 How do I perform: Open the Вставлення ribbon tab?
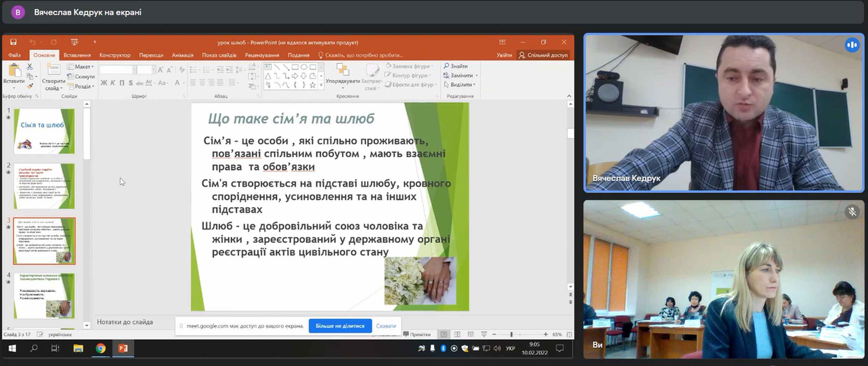[x=77, y=55]
